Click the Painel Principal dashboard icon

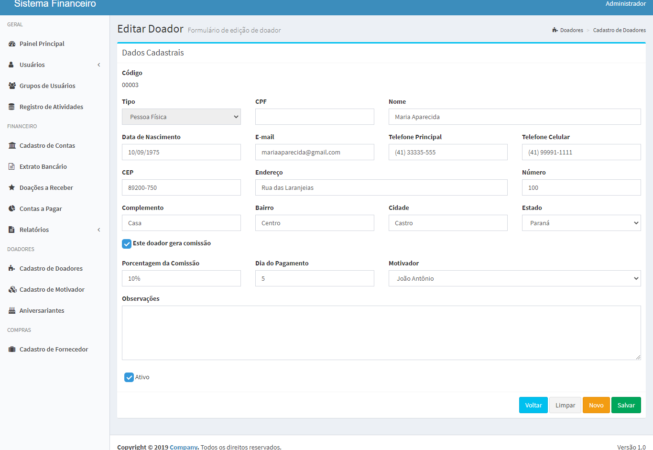(x=11, y=44)
